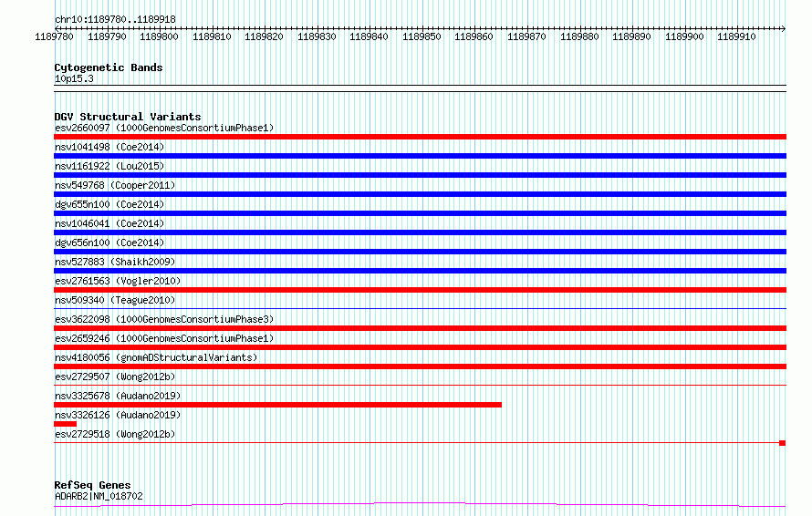Click ruler coordinate 1189870
The height and width of the screenshot is (516, 812).
click(x=526, y=36)
